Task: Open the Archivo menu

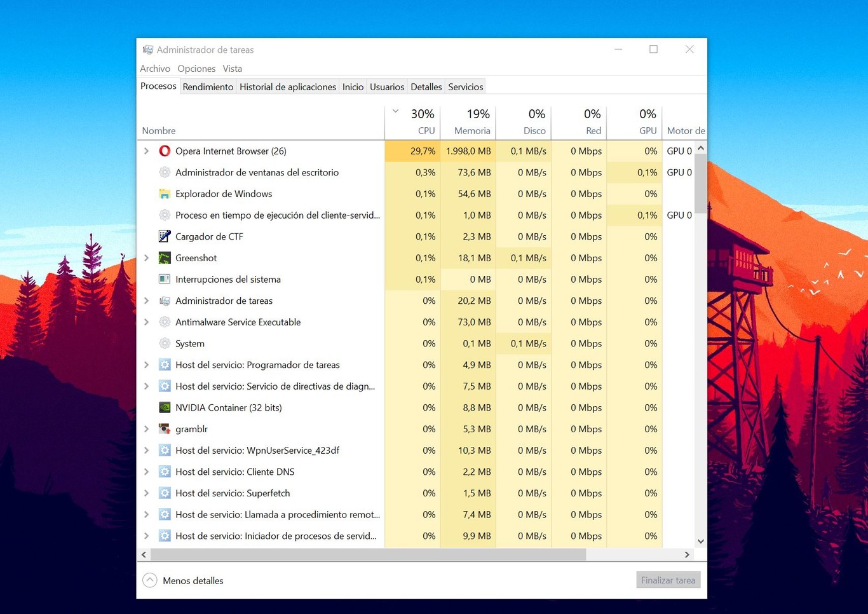Action: 155,69
